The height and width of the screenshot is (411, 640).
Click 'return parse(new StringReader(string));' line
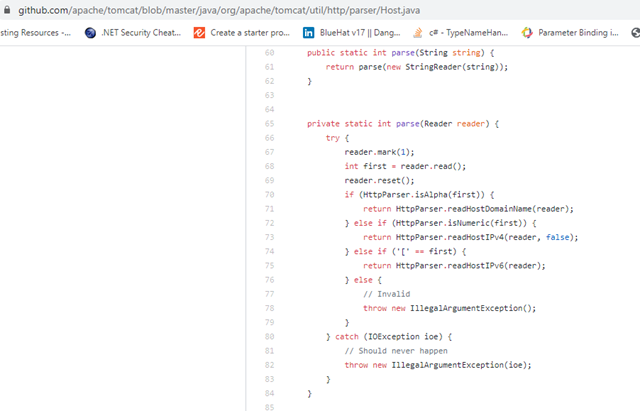click(417, 67)
